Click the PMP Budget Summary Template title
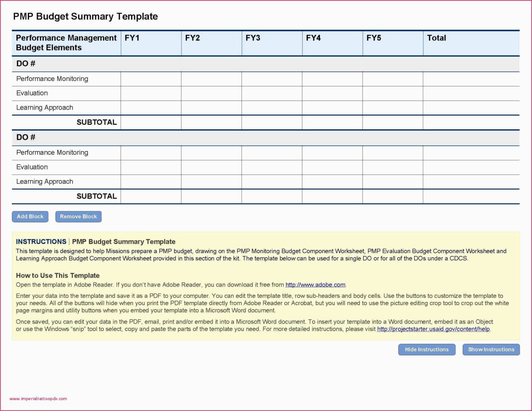The height and width of the screenshot is (411, 532). (85, 17)
